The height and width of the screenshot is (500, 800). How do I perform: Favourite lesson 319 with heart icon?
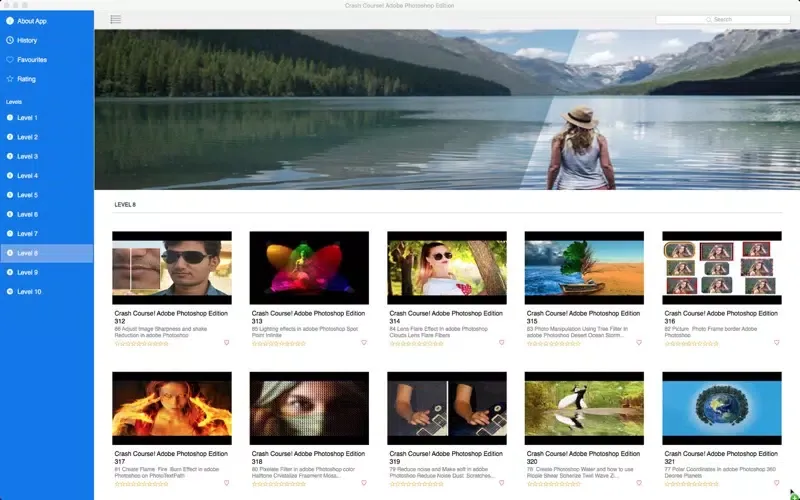pos(502,483)
